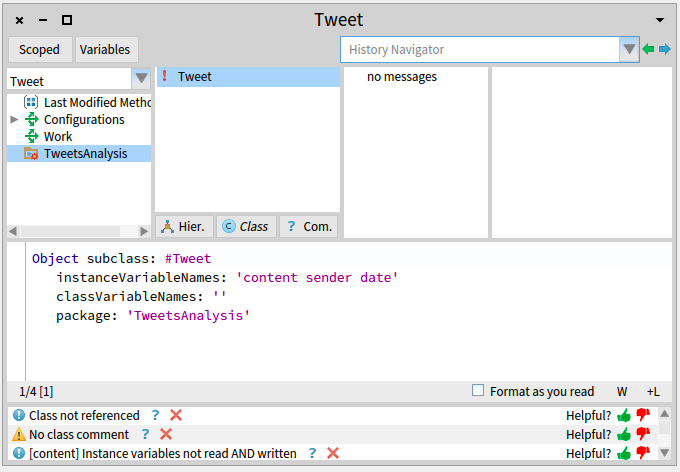This screenshot has height=472, width=680.
Task: Click the blue forward navigation arrow
Action: 665,49
